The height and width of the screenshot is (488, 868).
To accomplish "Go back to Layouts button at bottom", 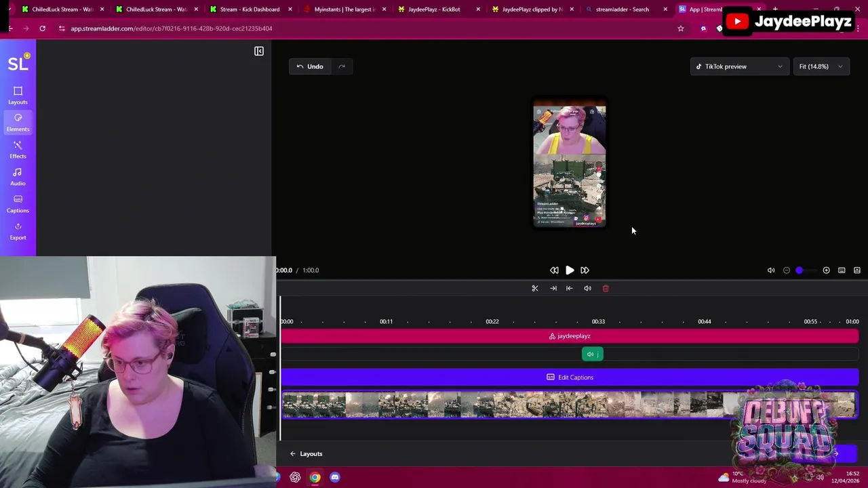I will tap(306, 454).
